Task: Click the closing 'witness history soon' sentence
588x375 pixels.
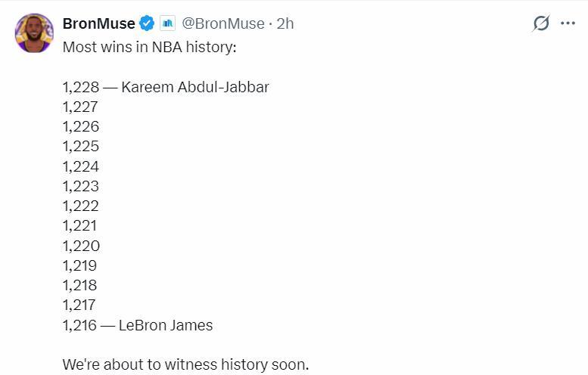Action: [185, 364]
